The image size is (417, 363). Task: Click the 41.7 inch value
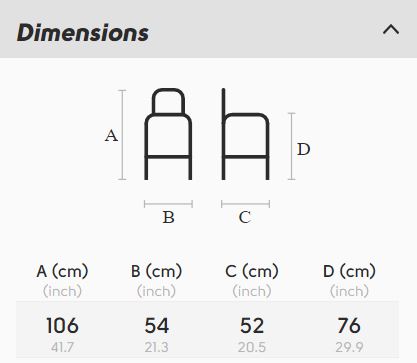click(62, 347)
